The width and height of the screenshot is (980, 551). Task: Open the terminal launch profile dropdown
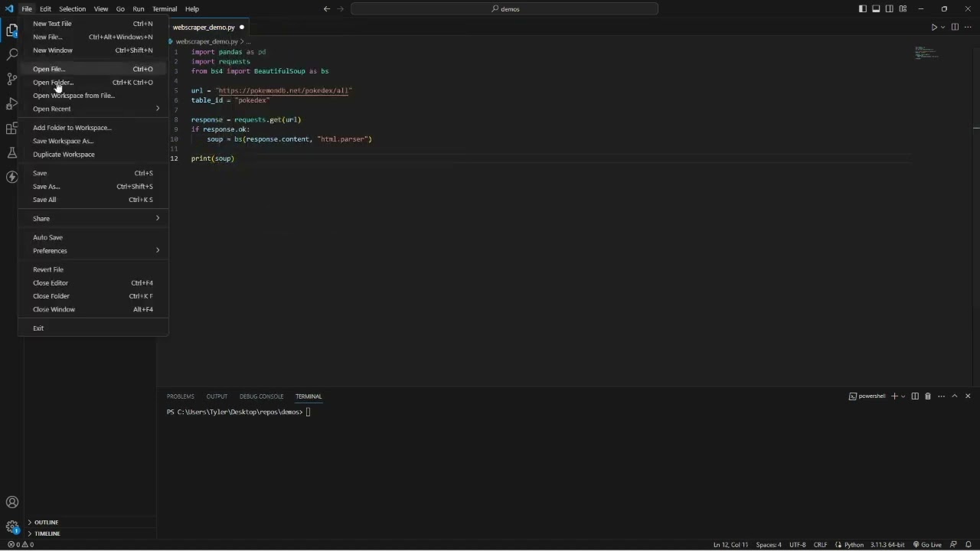(x=903, y=396)
